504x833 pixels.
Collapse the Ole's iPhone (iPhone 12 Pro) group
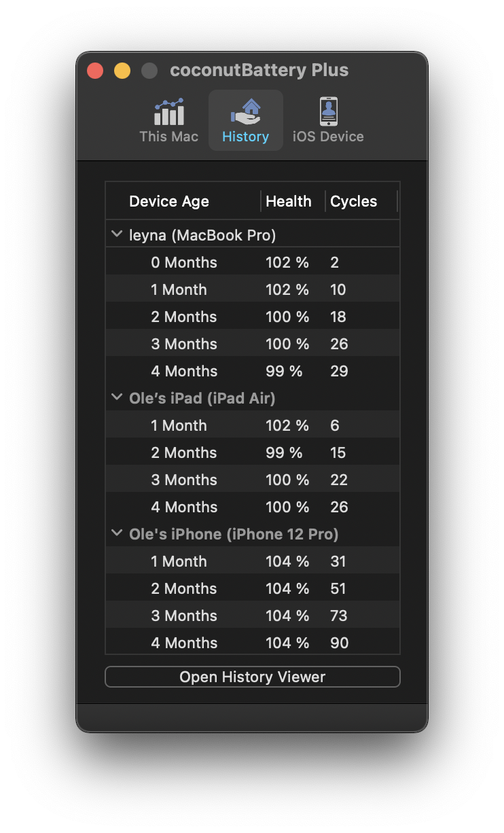pyautogui.click(x=117, y=534)
